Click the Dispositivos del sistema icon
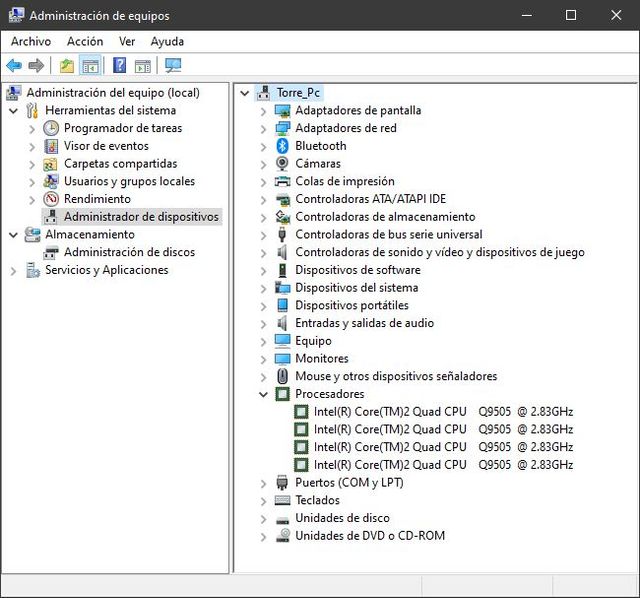 tap(282, 288)
